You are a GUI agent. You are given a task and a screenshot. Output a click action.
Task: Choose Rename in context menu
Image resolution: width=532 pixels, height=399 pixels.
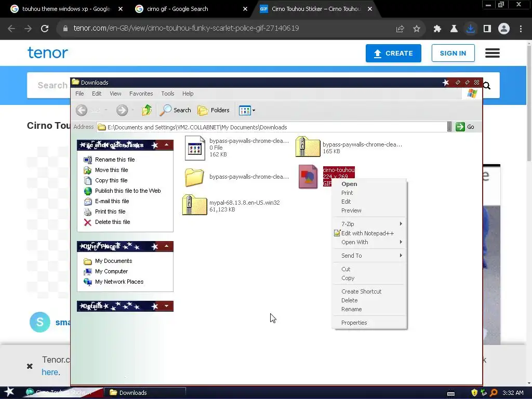(369, 309)
